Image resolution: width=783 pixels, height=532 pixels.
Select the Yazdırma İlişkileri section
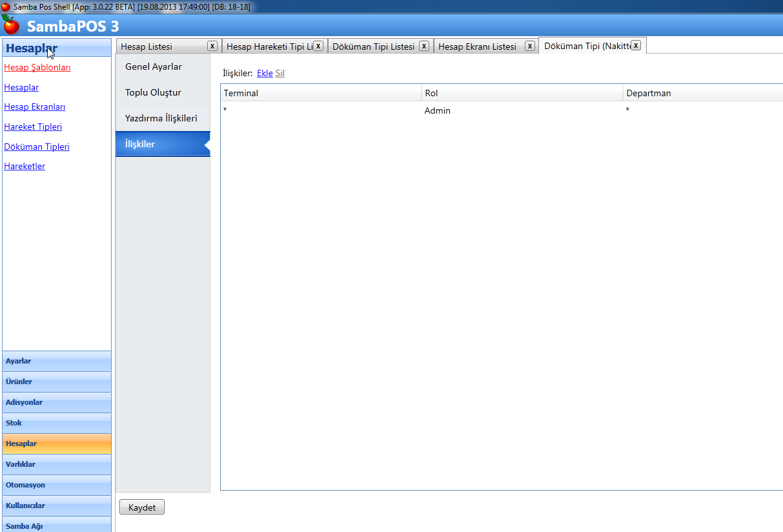point(161,118)
